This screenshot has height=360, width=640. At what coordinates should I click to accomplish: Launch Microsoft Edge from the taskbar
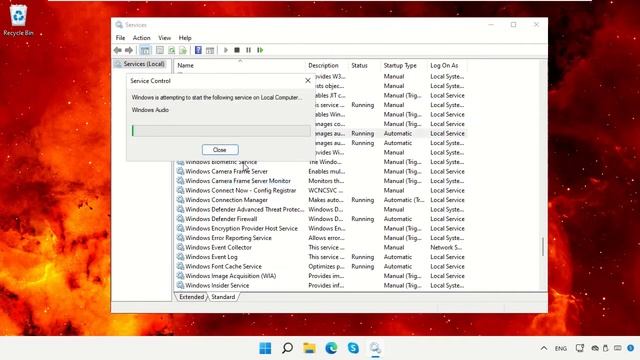tap(331, 348)
